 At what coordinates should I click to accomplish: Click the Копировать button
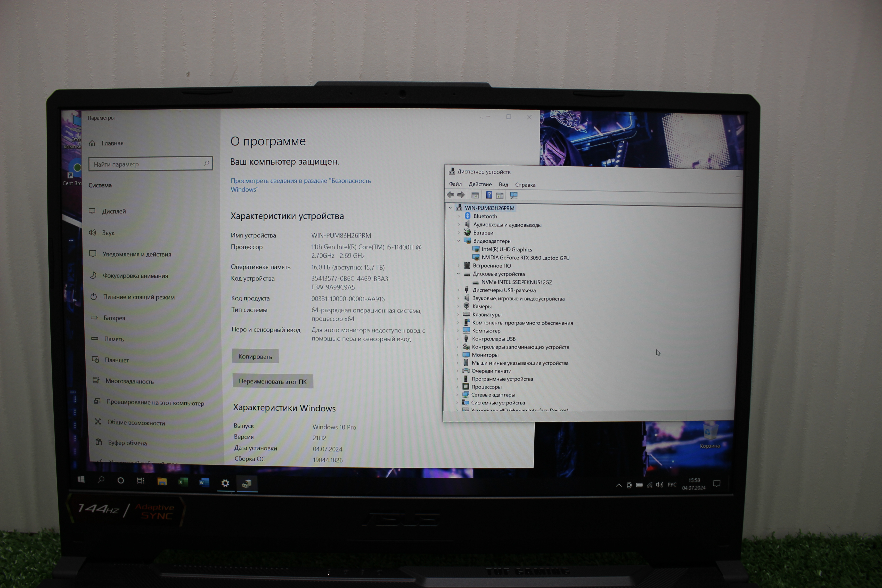click(x=255, y=356)
